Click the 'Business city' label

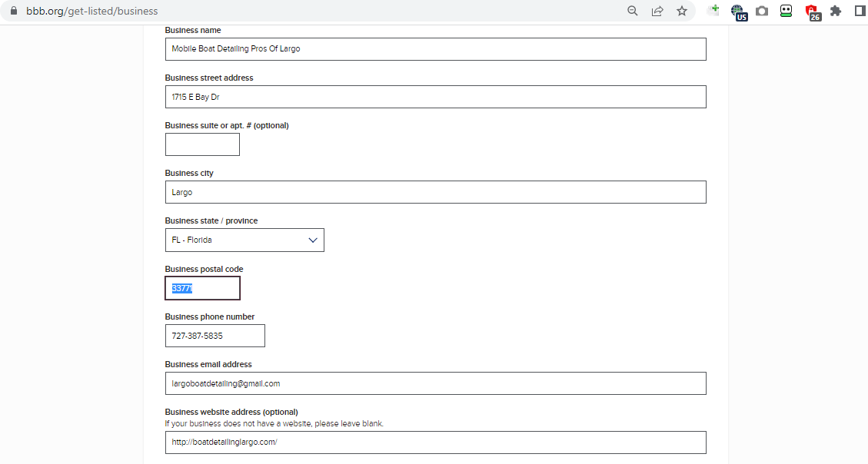coord(189,173)
